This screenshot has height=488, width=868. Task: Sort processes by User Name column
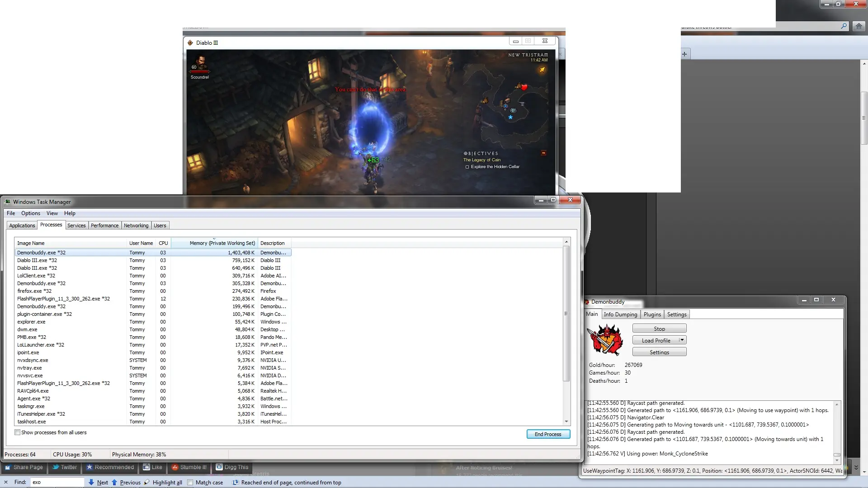[x=141, y=243]
